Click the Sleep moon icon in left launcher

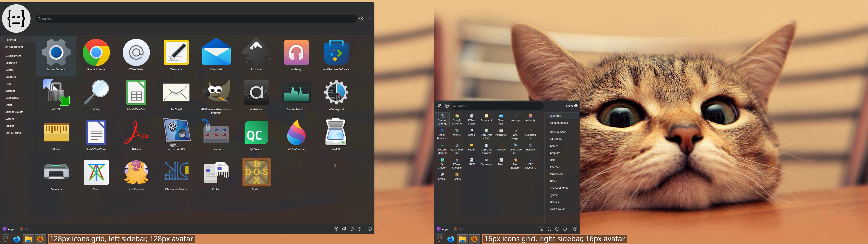click(x=336, y=229)
